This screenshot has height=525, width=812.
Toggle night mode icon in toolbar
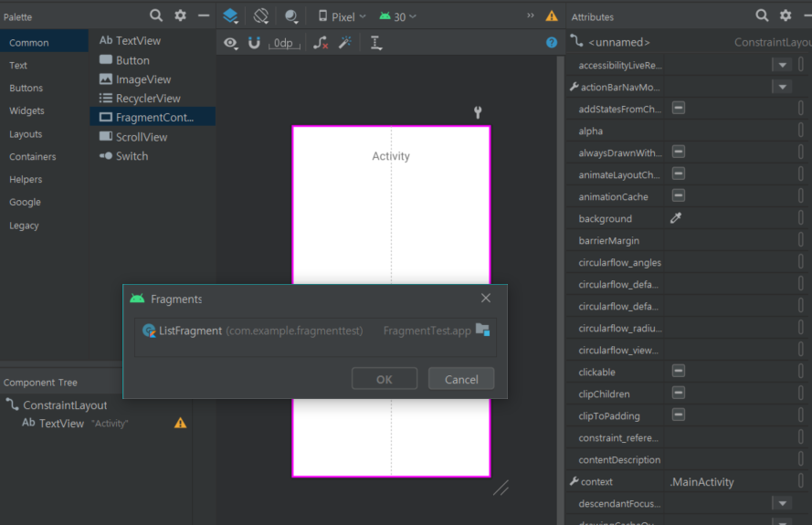[291, 16]
